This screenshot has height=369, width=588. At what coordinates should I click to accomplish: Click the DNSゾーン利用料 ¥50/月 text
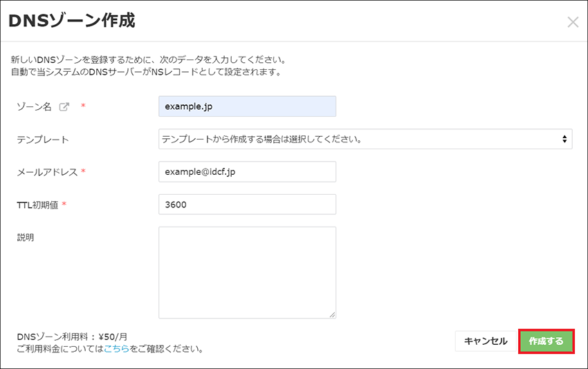(72, 337)
